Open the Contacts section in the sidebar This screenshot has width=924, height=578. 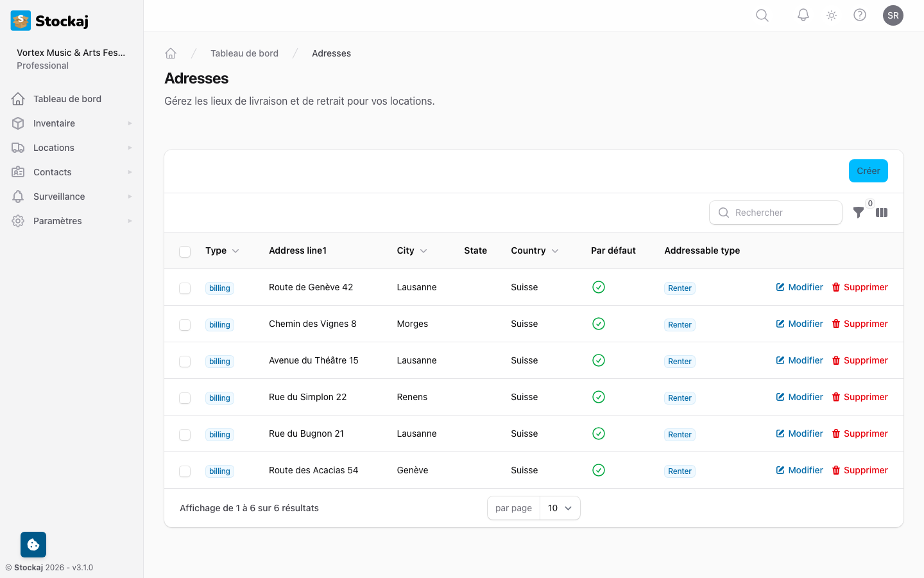coord(51,171)
